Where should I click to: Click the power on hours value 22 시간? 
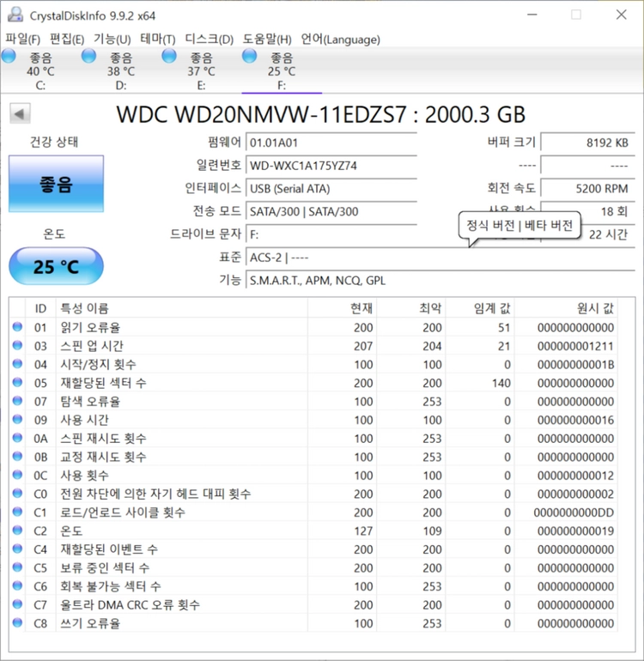607,234
